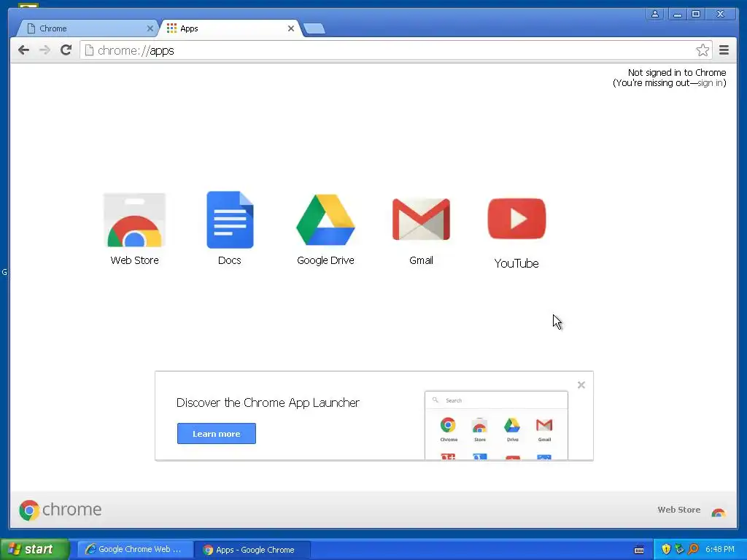
Task: Open the user profile button in title bar
Action: tap(655, 14)
